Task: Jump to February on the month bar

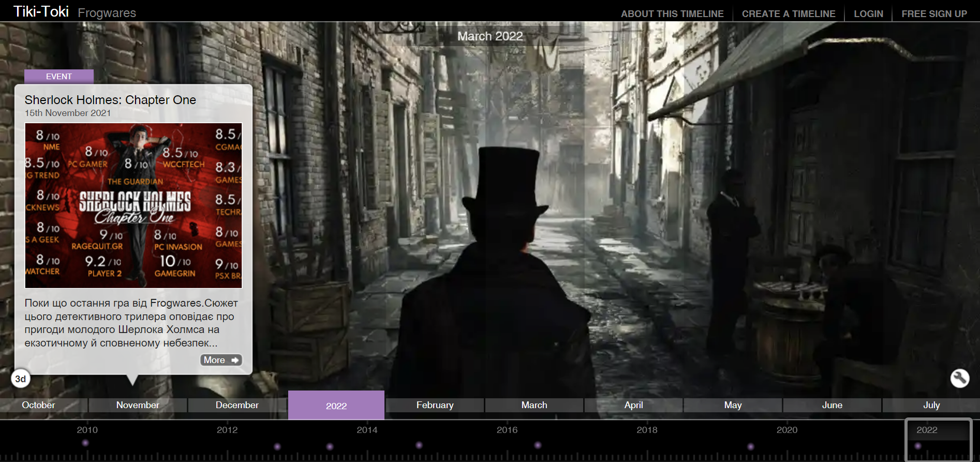Action: (435, 405)
